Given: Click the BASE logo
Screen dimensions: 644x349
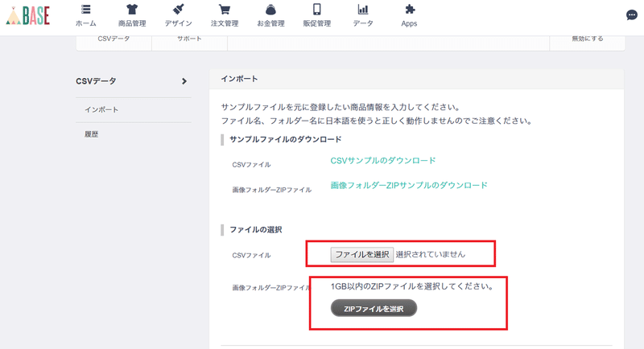Looking at the screenshot, I should pyautogui.click(x=28, y=15).
